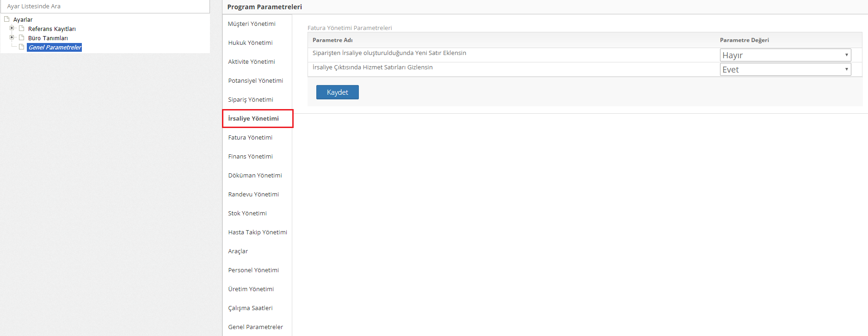Click the Genel Parametreler tree page icon
868x336 pixels.
point(21,47)
